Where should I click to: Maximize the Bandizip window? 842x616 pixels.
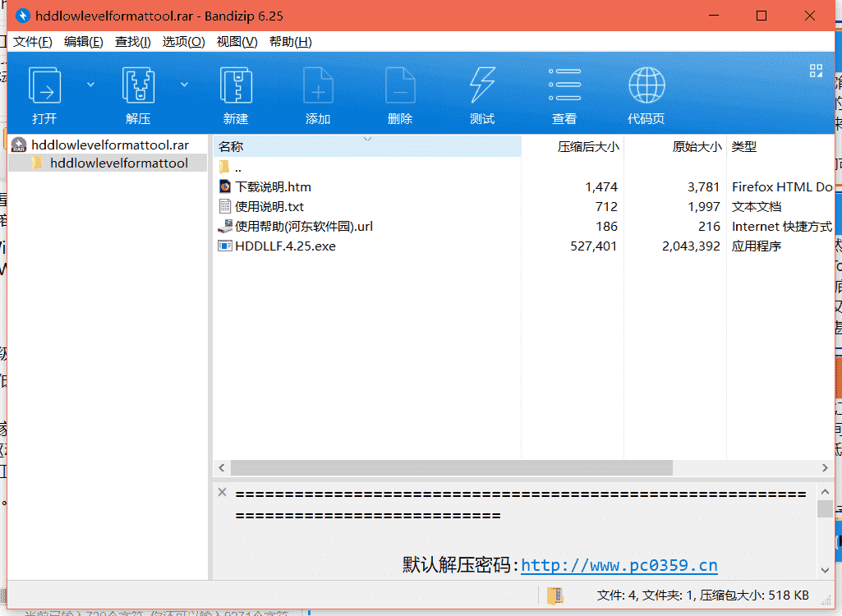coord(761,16)
